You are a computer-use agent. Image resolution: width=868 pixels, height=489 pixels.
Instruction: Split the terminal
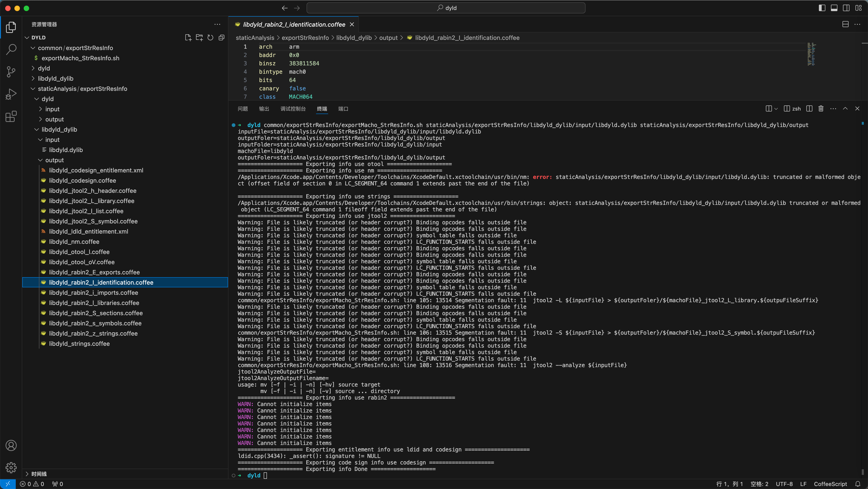point(809,108)
